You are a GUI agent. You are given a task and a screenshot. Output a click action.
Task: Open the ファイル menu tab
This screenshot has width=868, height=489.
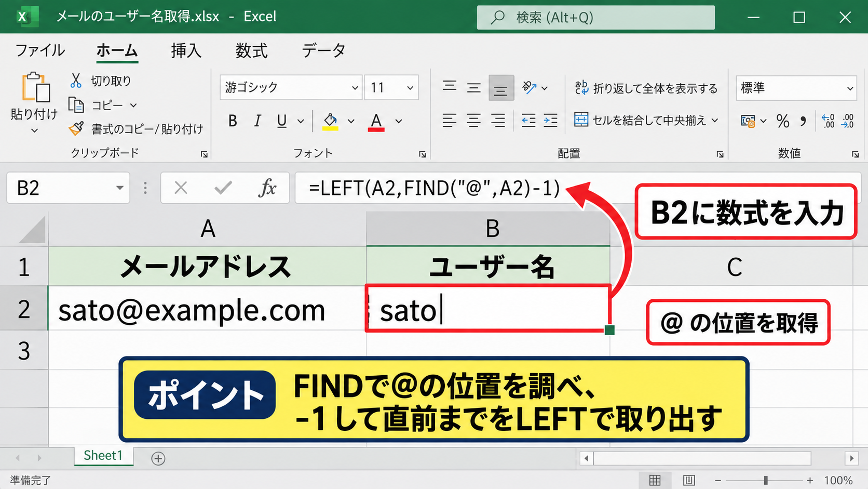40,50
